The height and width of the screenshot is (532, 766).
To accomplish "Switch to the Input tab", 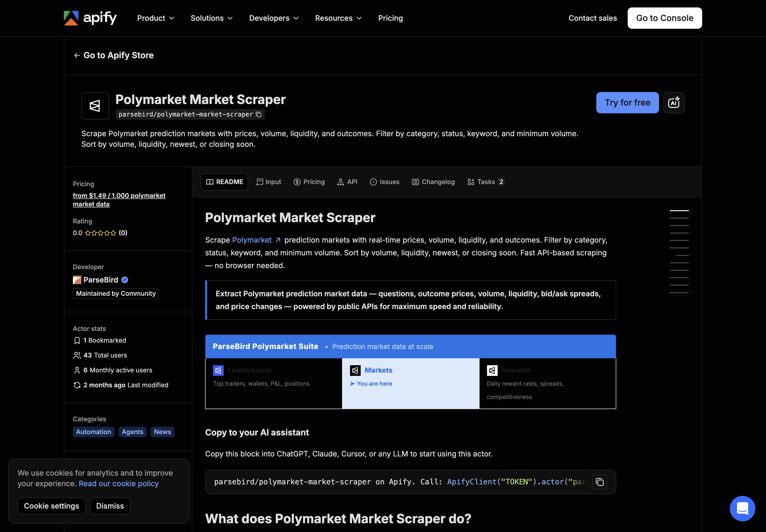I will (x=269, y=182).
